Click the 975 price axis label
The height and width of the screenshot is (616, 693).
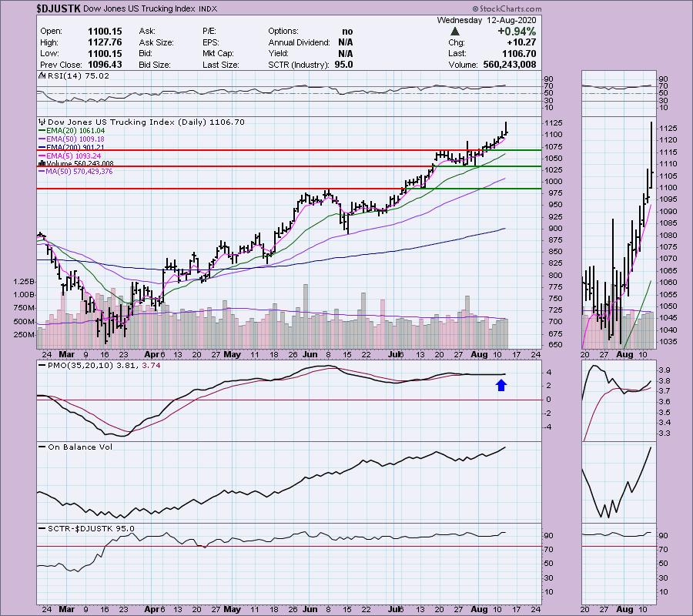click(554, 193)
